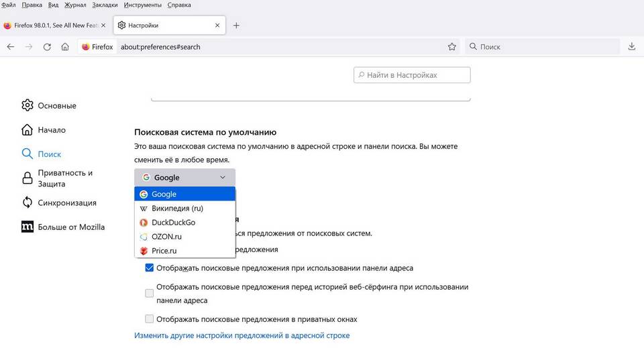Viewport: 644px width, 348px height.
Task: Choose Википедия (ru) in dropdown list
Action: click(177, 209)
